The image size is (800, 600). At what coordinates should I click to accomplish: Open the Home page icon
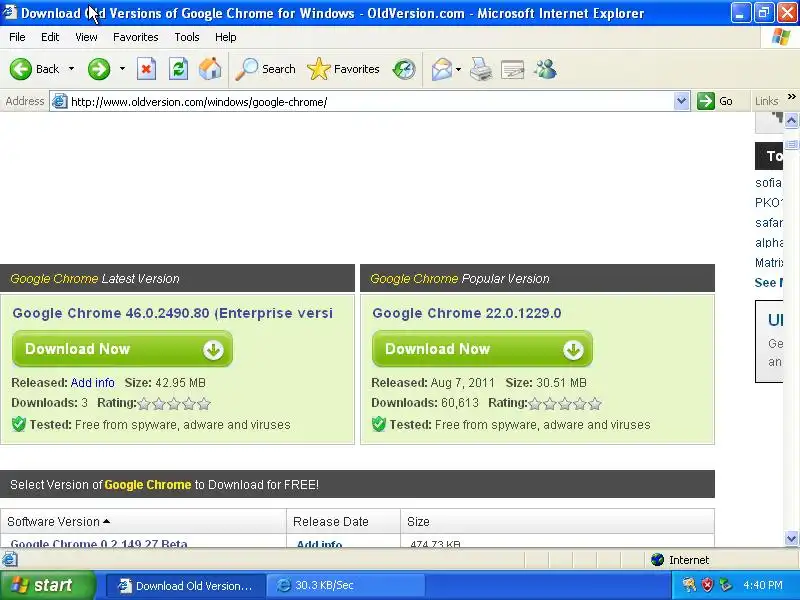coord(210,69)
